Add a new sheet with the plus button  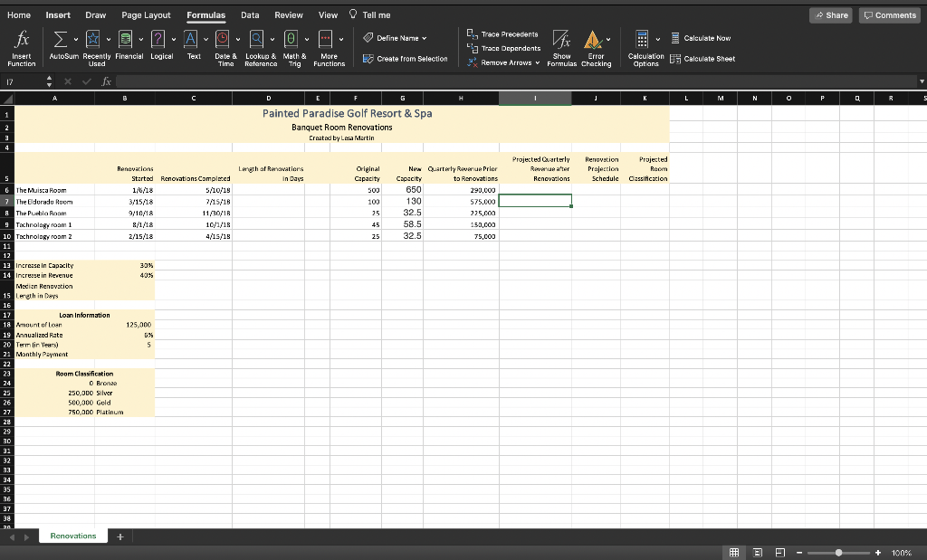120,536
